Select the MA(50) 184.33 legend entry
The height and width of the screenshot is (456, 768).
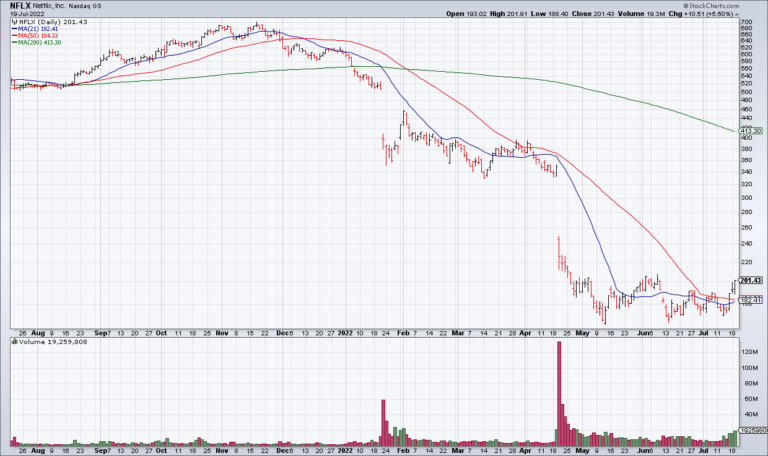tap(35, 36)
